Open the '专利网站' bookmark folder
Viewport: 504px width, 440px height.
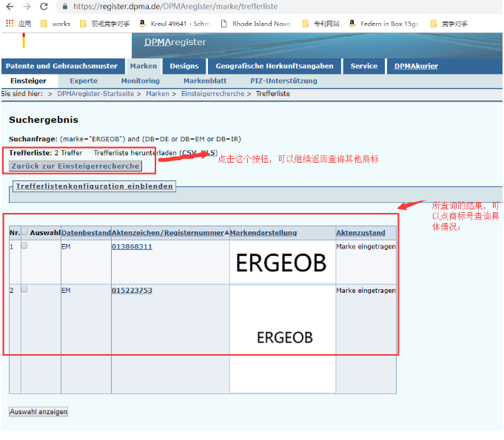pyautogui.click(x=320, y=24)
